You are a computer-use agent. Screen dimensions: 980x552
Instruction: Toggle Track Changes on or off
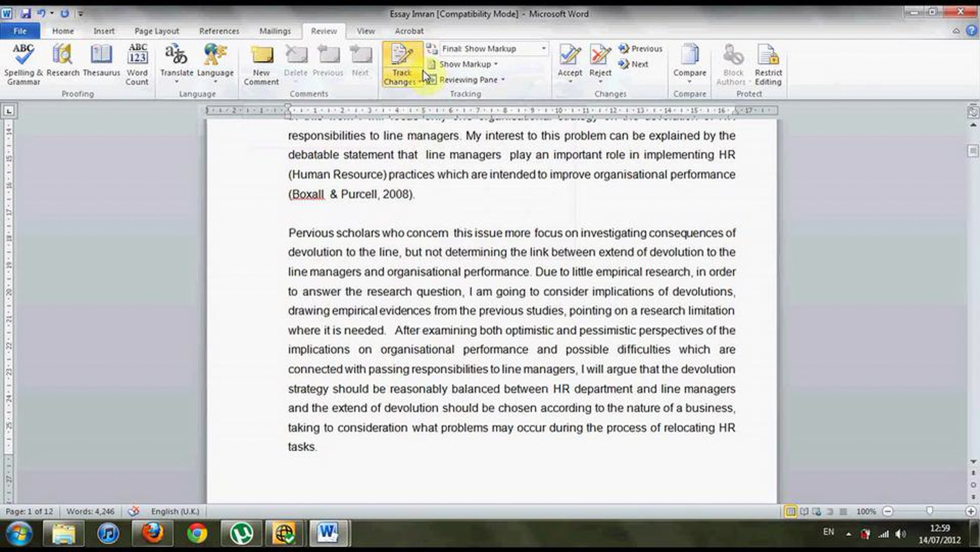tap(402, 56)
